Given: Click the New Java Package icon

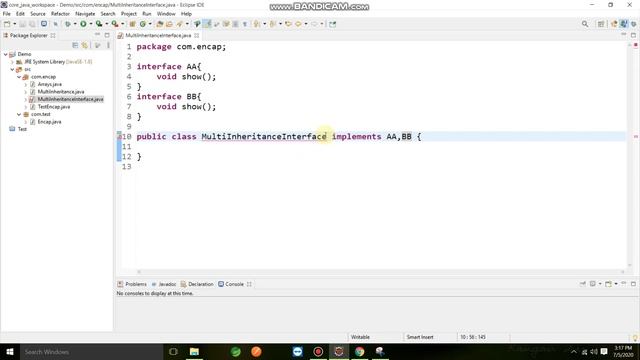Looking at the screenshot, I should (132, 24).
